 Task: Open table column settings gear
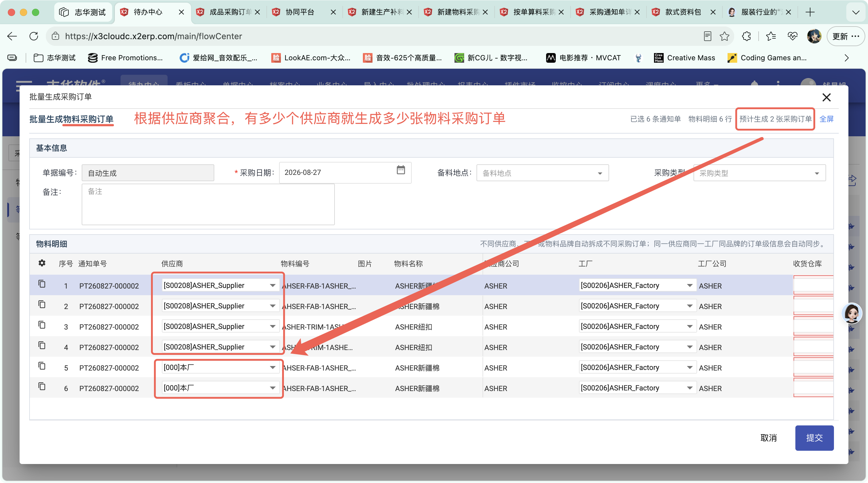pos(42,263)
